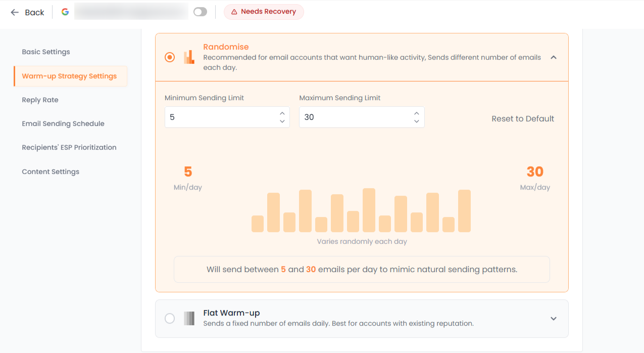The height and width of the screenshot is (353, 644).
Task: Toggle the email account enable switch
Action: coord(200,12)
